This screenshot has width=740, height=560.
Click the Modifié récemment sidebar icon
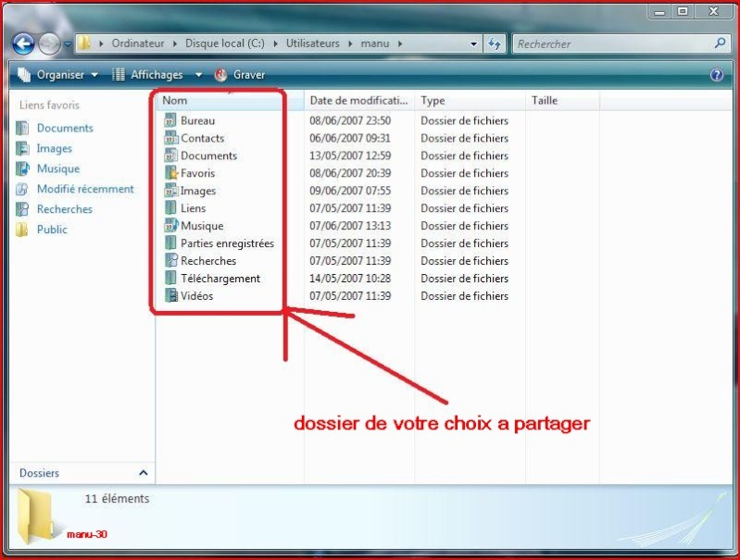[22, 189]
